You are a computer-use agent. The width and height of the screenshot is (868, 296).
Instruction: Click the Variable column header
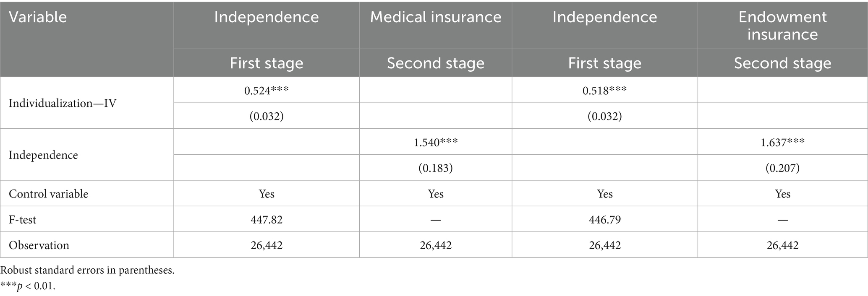point(38,17)
